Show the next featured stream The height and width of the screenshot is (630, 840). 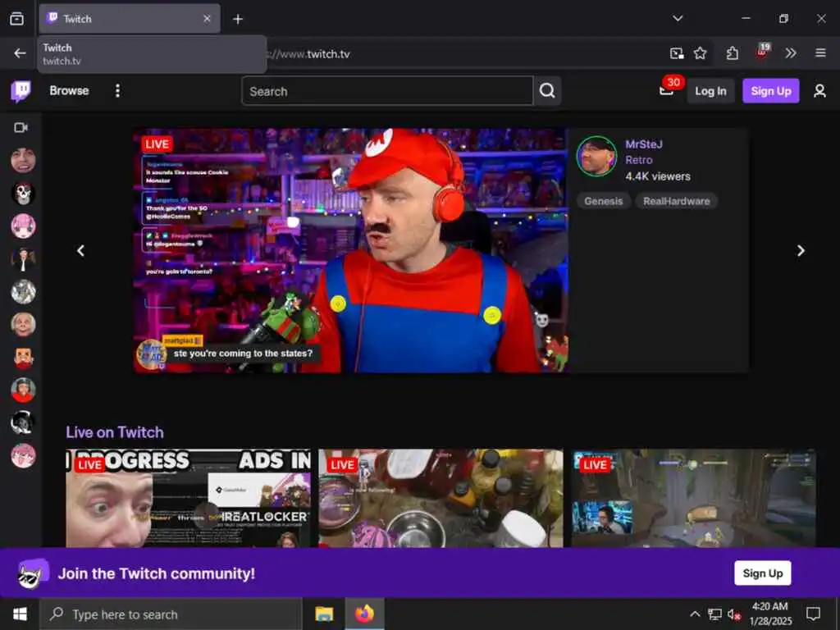tap(801, 250)
